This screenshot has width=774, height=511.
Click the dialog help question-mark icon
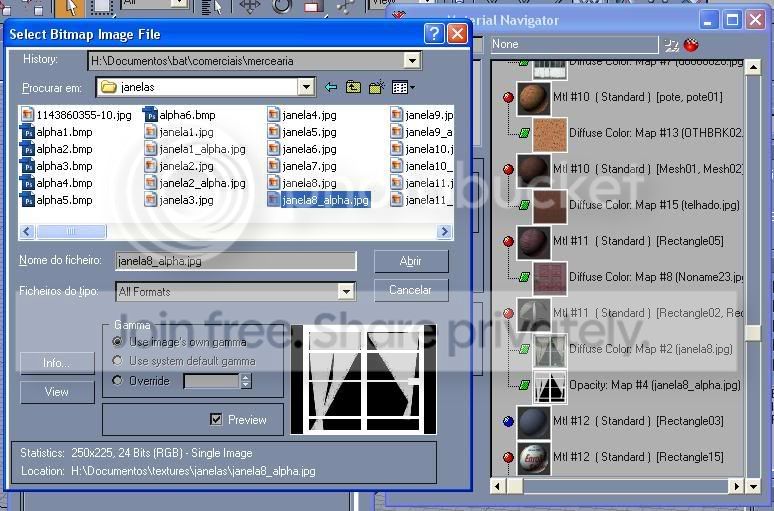pyautogui.click(x=434, y=34)
